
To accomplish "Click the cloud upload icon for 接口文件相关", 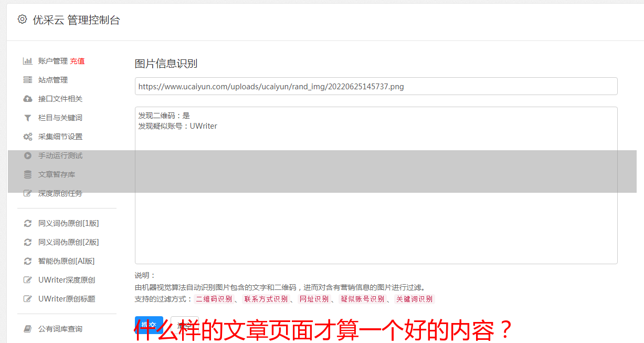I will pyautogui.click(x=28, y=99).
